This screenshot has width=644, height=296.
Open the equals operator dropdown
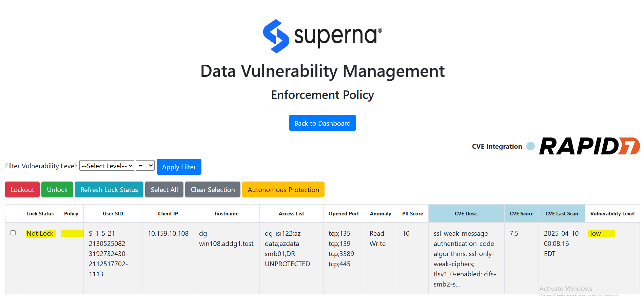[x=145, y=166]
